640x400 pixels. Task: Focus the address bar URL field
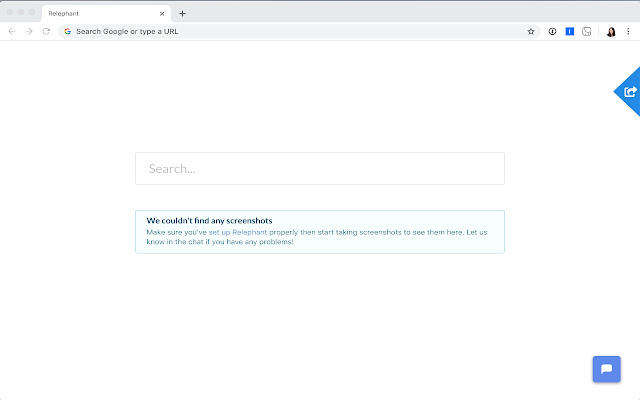(299, 31)
